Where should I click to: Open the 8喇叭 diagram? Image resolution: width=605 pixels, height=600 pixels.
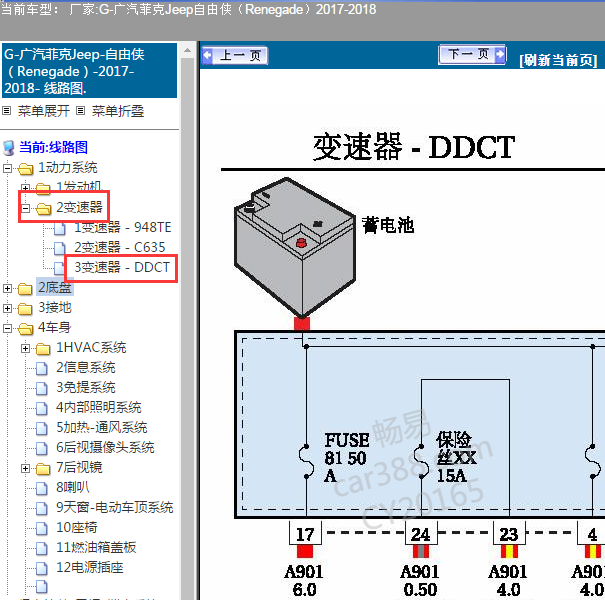click(x=73, y=487)
